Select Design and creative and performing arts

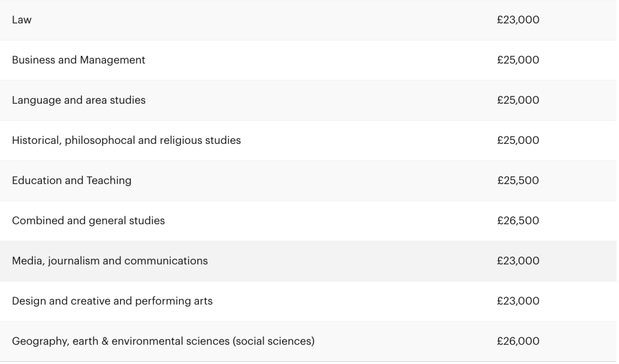(x=112, y=301)
